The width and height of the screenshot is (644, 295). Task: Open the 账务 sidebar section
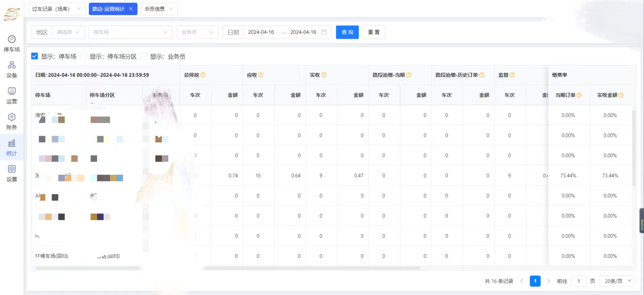12,122
